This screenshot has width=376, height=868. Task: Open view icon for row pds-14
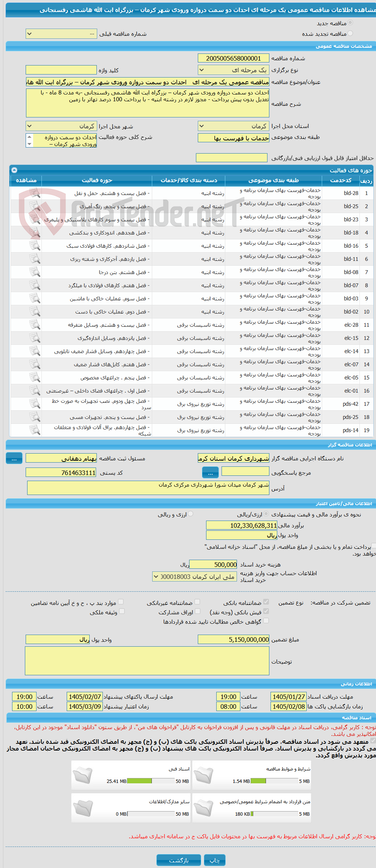point(35,430)
